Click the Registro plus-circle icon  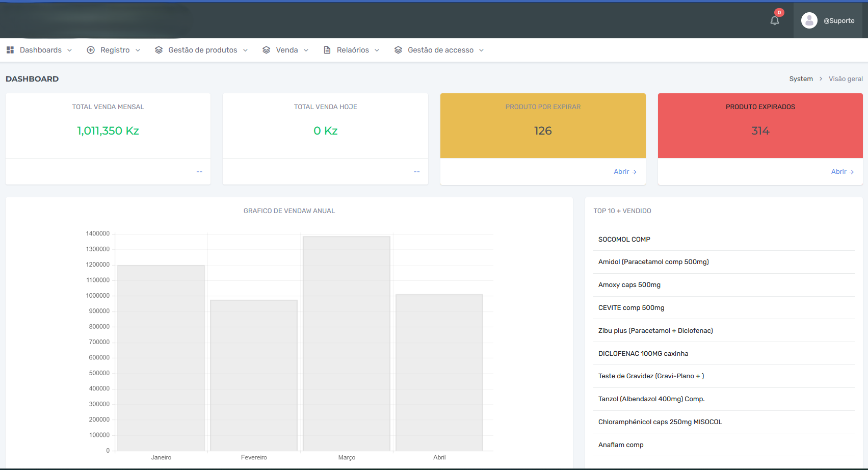91,50
